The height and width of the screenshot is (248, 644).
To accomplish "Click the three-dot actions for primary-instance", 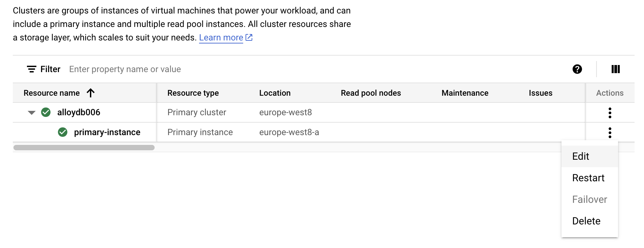I will pos(610,132).
